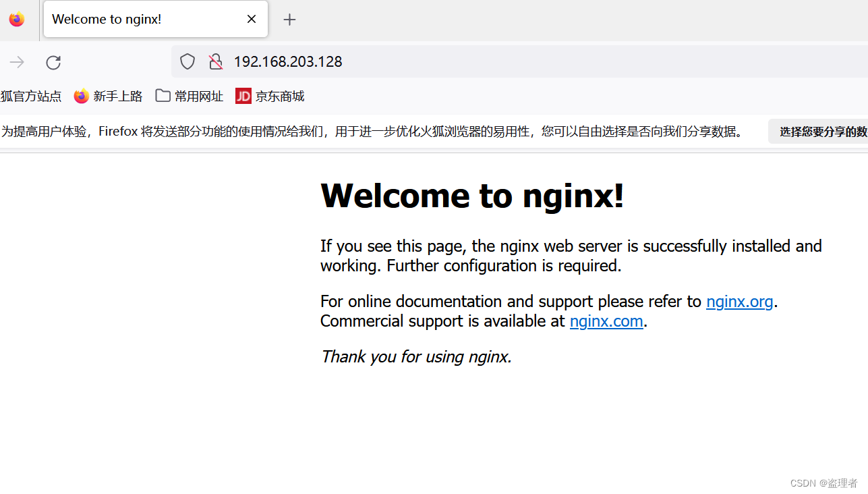
Task: Click the folder icon beside 常用网址
Action: 163,96
